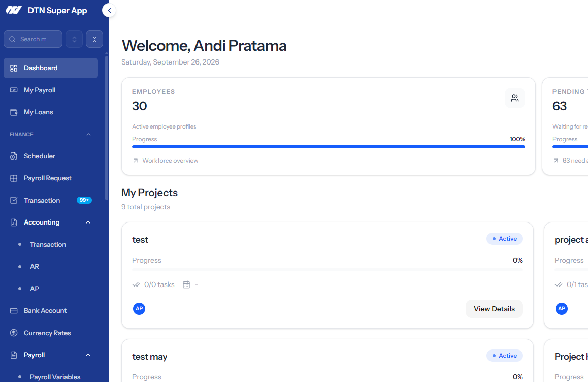Click the Currency Rates dollar icon
Viewport: 588px width, 382px height.
(x=14, y=333)
